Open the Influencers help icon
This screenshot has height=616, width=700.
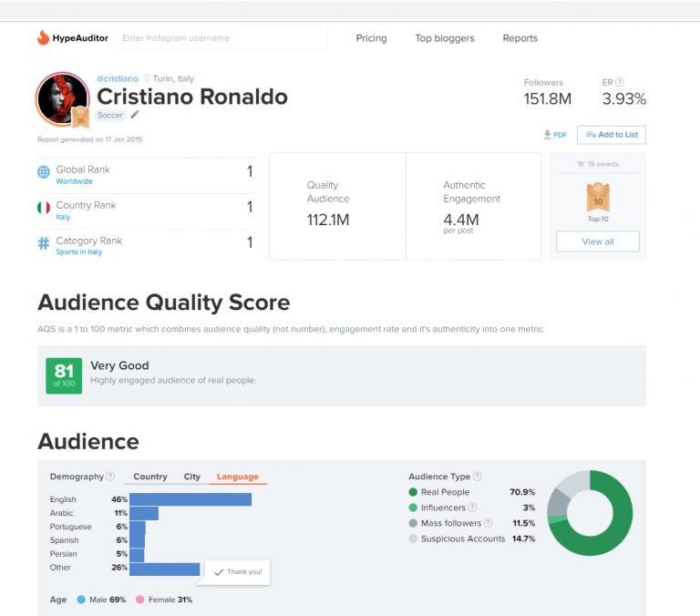472,507
